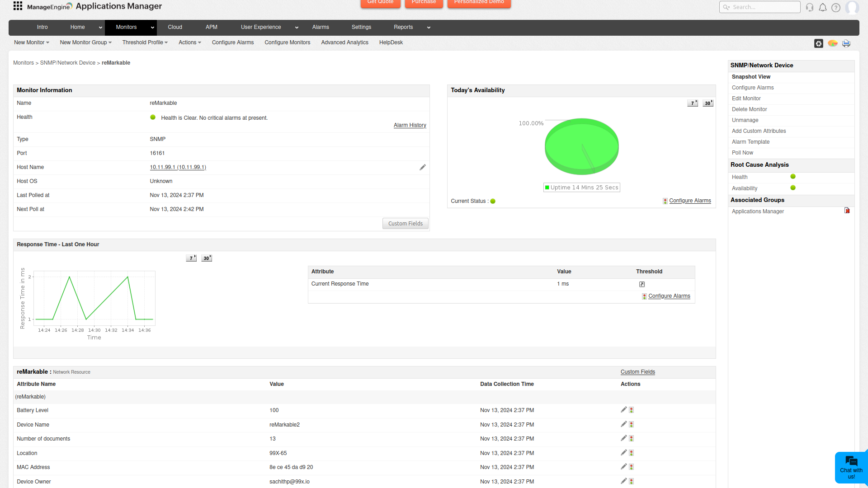The image size is (868, 488).
Task: Open the notifications bell icon
Action: tap(823, 7)
